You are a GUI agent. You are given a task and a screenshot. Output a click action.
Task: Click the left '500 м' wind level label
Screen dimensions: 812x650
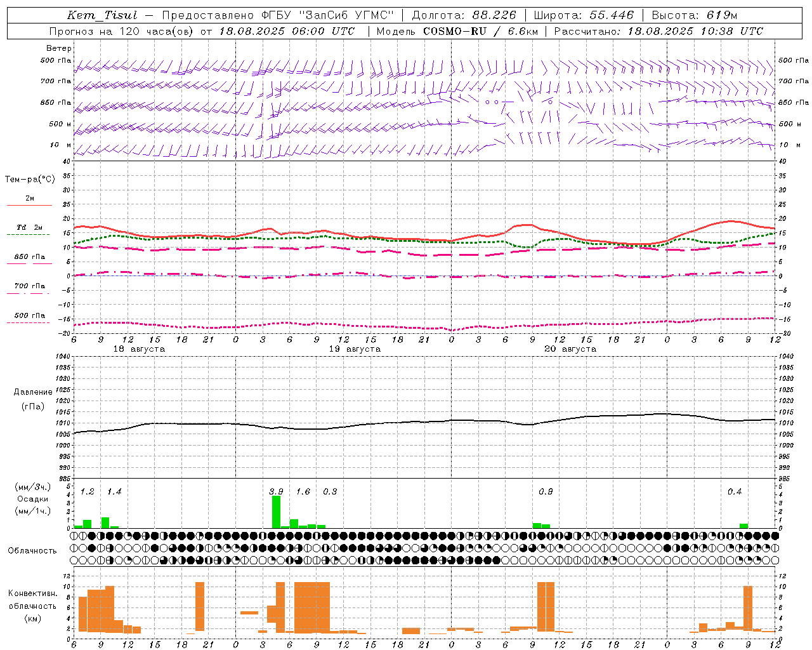pyautogui.click(x=60, y=124)
